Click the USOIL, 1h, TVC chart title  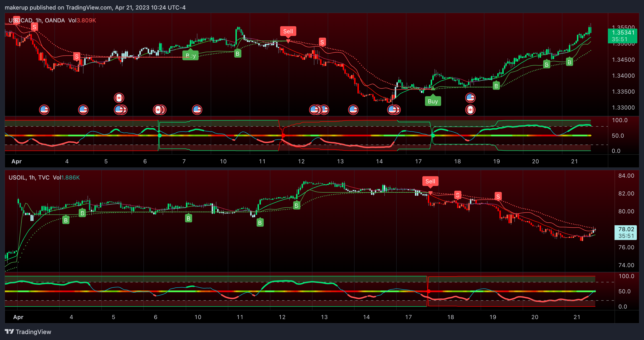pyautogui.click(x=29, y=178)
